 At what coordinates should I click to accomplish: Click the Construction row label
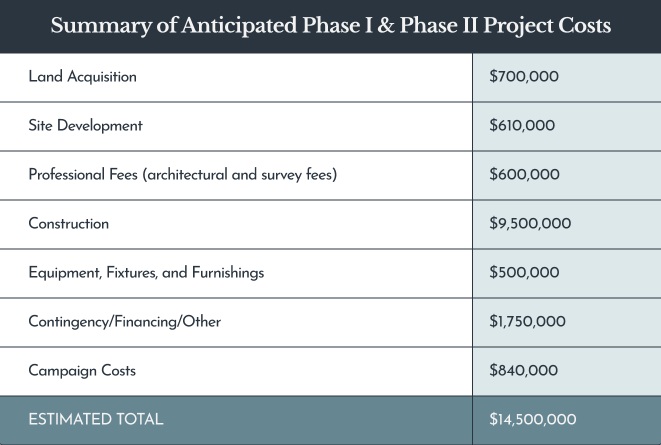coord(68,223)
